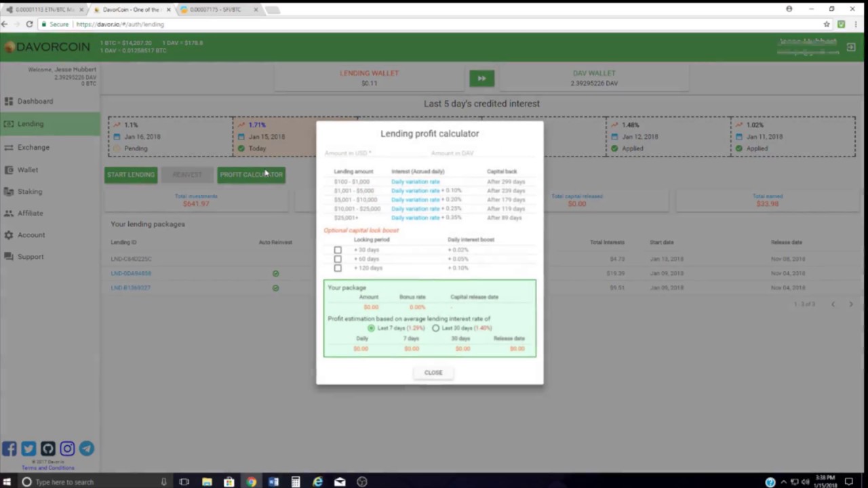Click the Amount in DAV field
The height and width of the screenshot is (488, 868).
coord(483,153)
